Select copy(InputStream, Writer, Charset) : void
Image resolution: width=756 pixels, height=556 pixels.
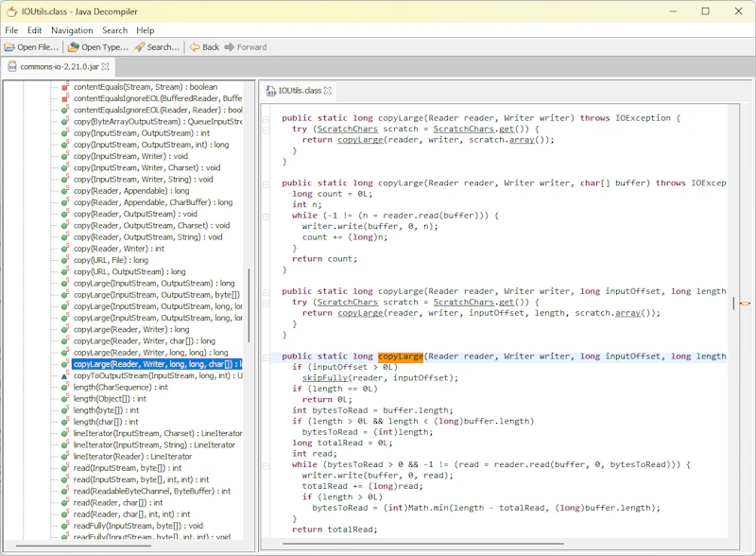click(x=146, y=168)
